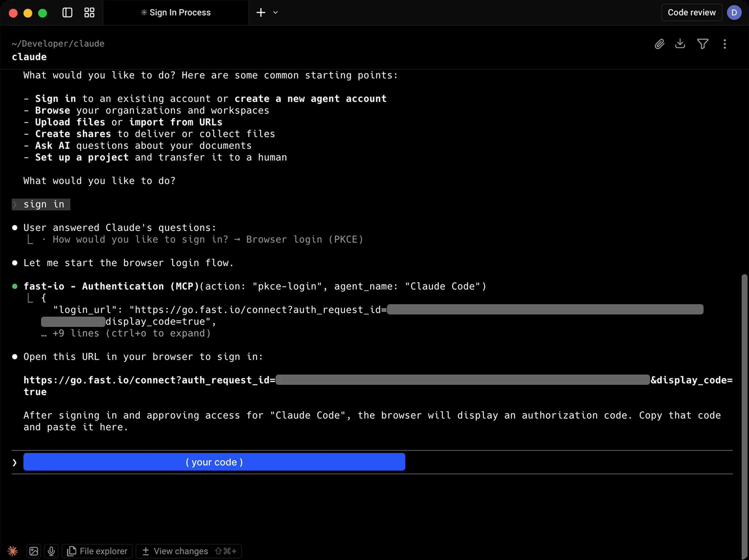Open the grid overview icon

click(x=89, y=12)
